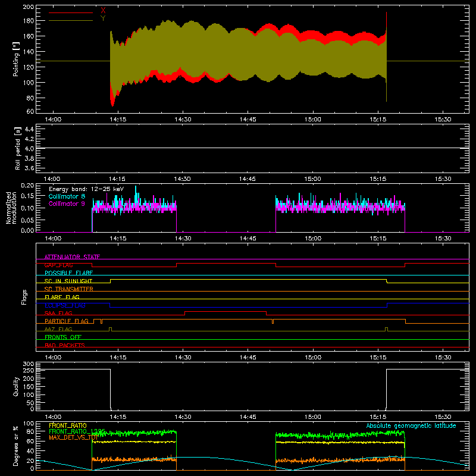476x476 pixels.
Task: Click the "Normalized modulation" axis title
Action: [11, 208]
